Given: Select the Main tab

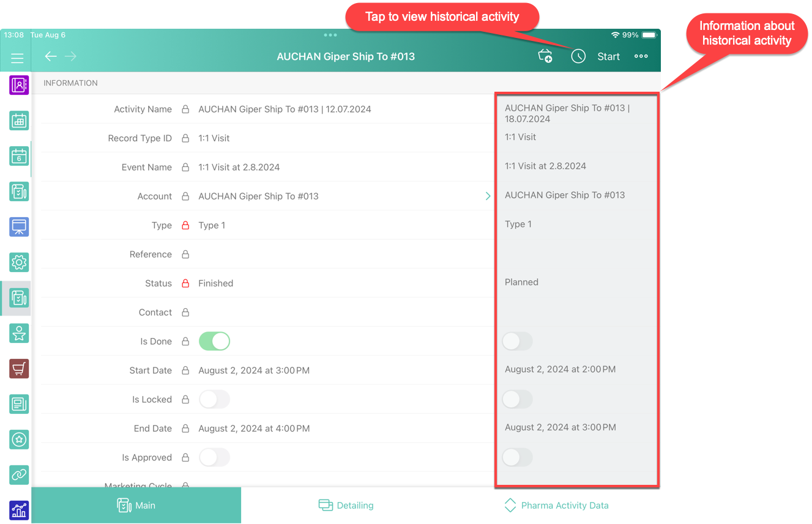Looking at the screenshot, I should coord(136,505).
